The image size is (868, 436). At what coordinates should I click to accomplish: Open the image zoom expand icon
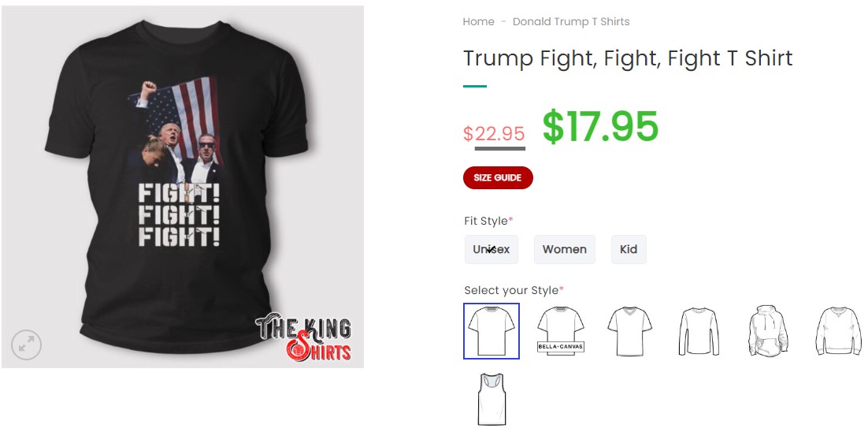coord(26,345)
